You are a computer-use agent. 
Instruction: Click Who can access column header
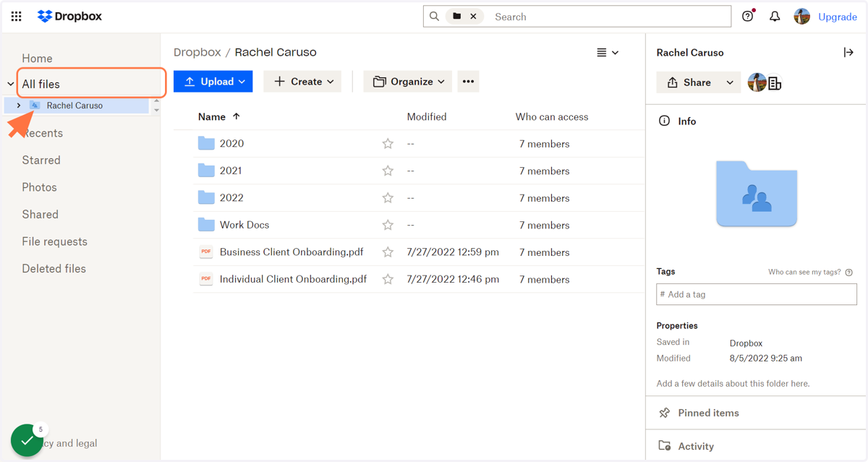[552, 116]
